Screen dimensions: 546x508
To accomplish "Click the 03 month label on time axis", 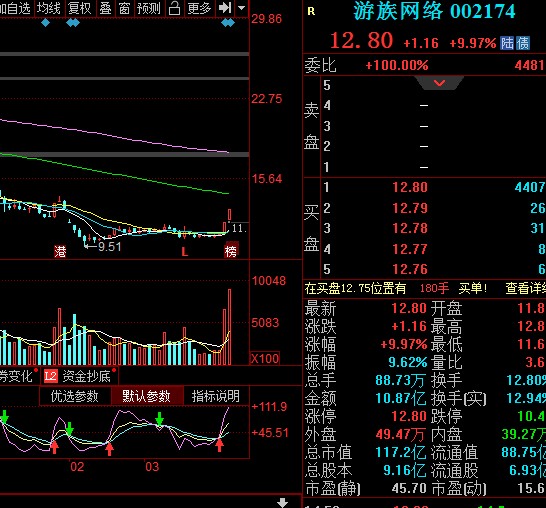I will click(x=152, y=467).
